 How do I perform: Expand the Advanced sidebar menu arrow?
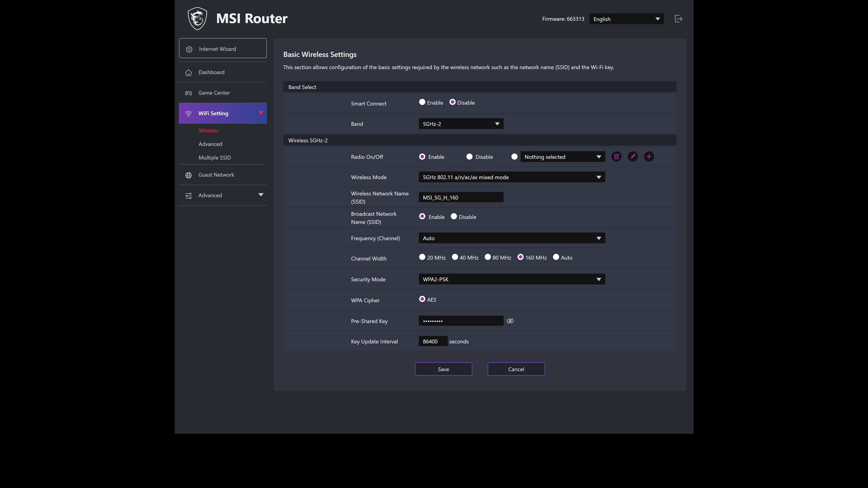coord(260,195)
